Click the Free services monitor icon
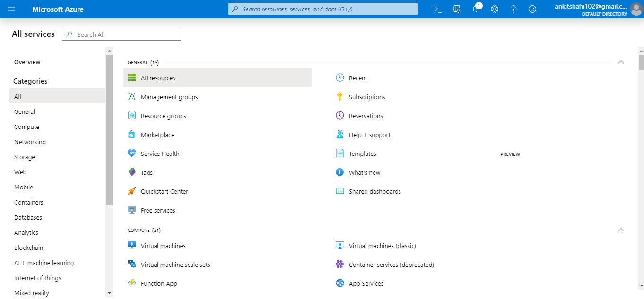The height and width of the screenshot is (299, 644). point(132,210)
